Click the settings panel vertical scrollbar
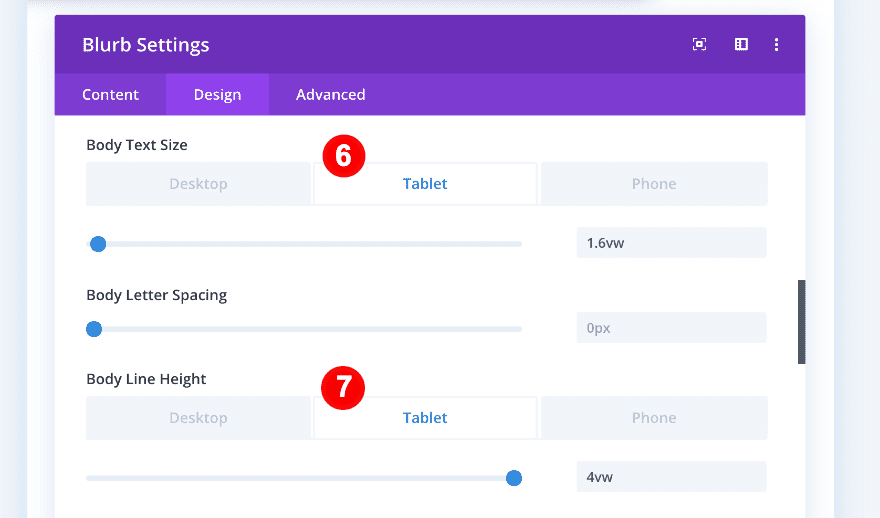Screen dimensions: 880x518 click(x=801, y=322)
